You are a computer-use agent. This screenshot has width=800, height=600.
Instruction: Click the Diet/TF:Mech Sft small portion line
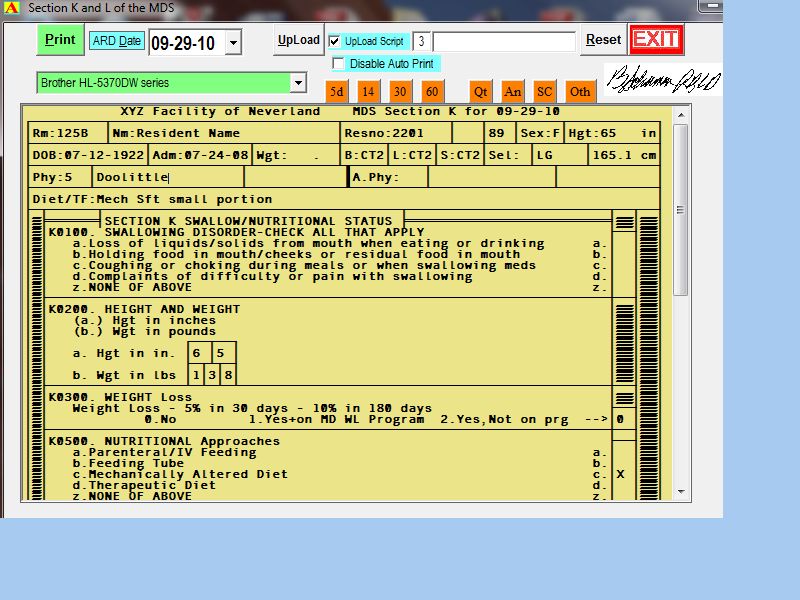[344, 199]
